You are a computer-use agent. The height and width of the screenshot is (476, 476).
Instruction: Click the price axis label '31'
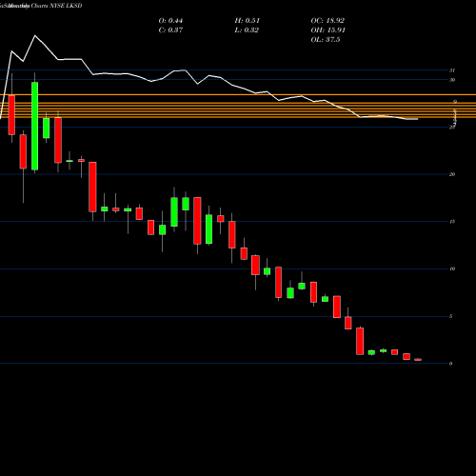pos(452,70)
